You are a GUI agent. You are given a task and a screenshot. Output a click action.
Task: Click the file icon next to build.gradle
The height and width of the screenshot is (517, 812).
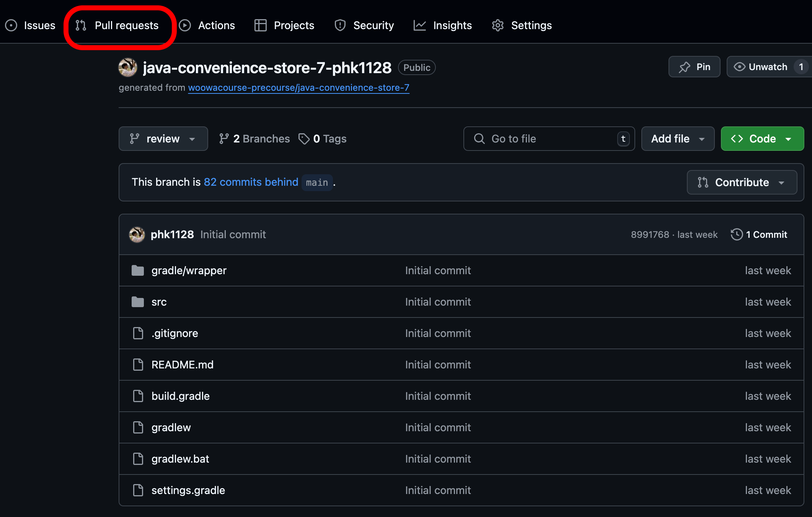(x=138, y=396)
